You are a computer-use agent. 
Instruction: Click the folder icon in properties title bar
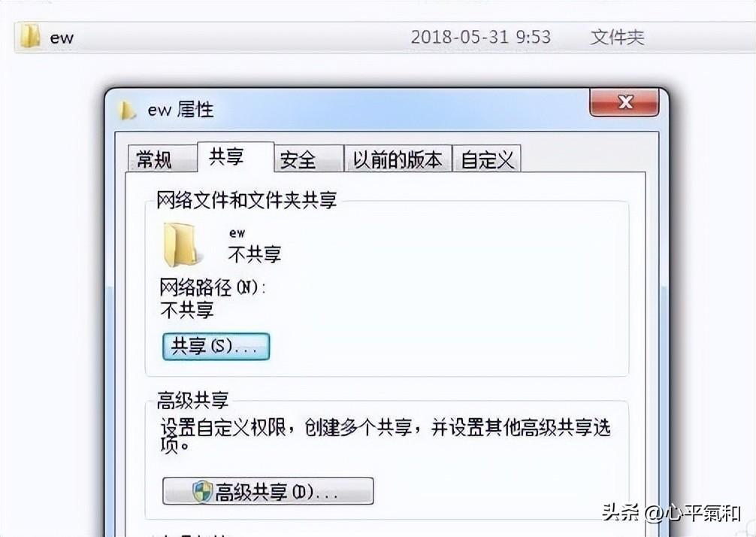(x=127, y=110)
